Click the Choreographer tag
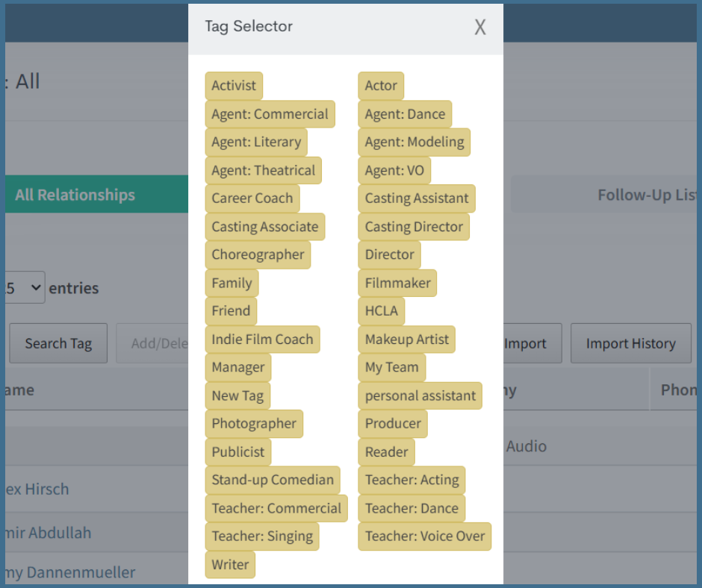 pyautogui.click(x=258, y=254)
